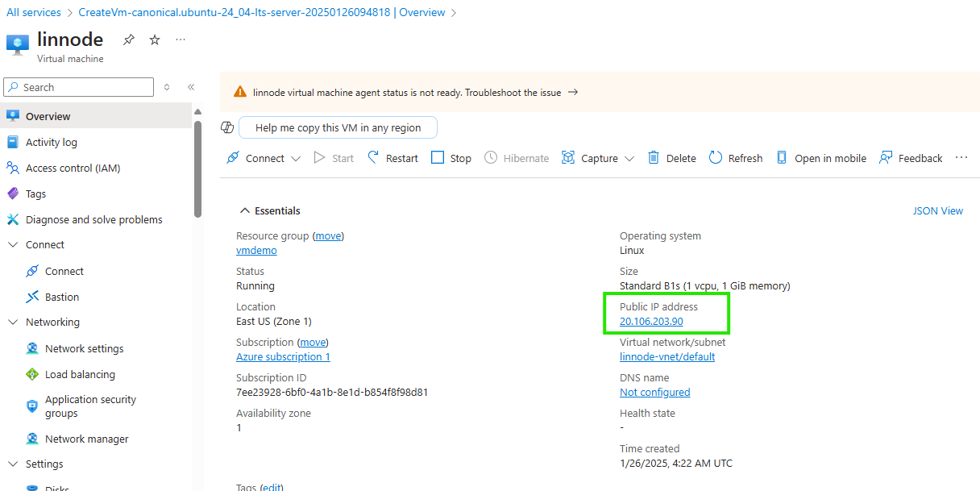980x491 pixels.
Task: Refresh the VM overview
Action: tap(735, 158)
